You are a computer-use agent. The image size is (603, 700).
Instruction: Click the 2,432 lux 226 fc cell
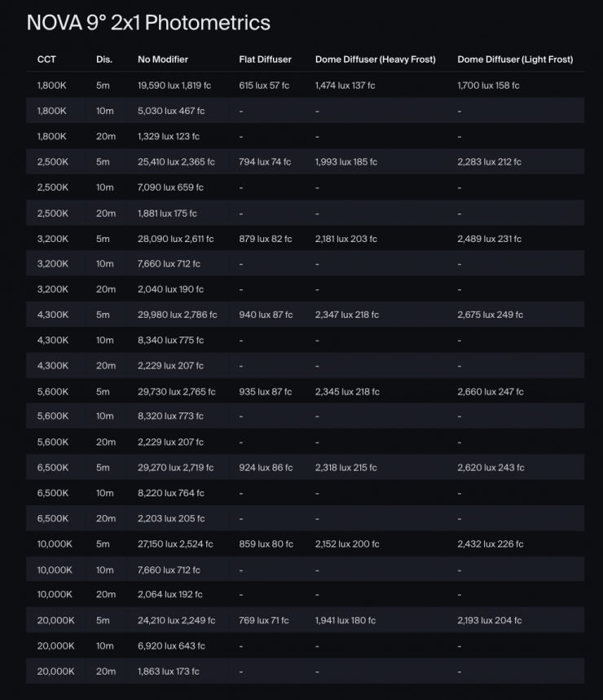[x=490, y=544]
